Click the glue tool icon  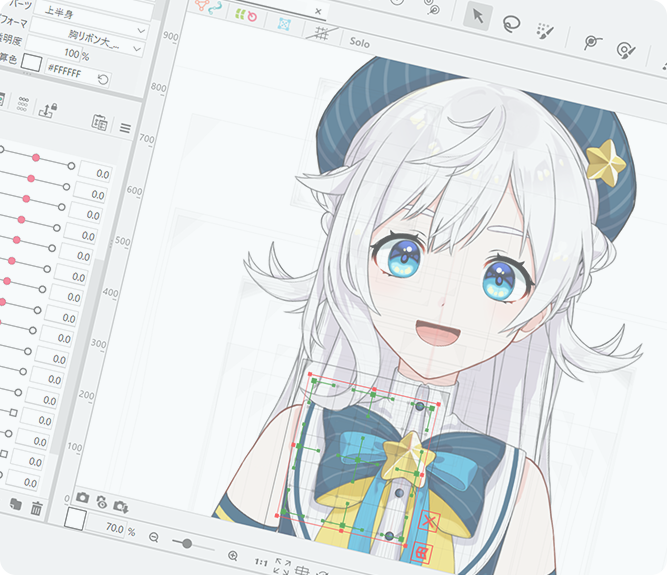tap(592, 42)
